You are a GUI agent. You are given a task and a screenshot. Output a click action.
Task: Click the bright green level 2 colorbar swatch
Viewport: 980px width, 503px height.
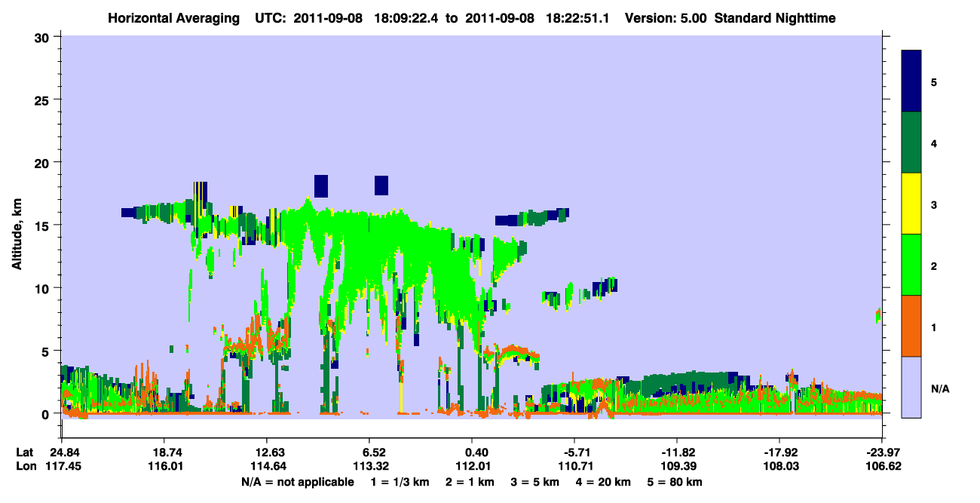tap(911, 265)
